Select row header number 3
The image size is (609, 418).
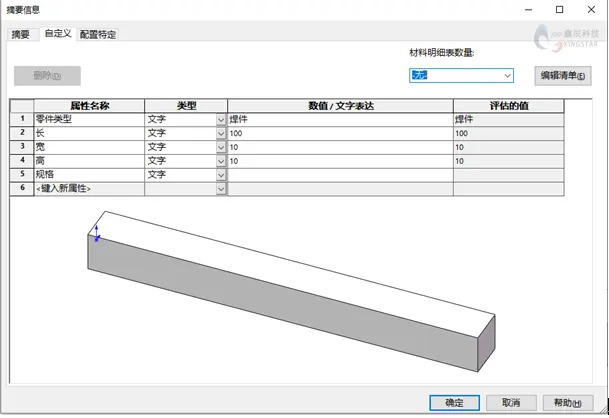tap(22, 147)
